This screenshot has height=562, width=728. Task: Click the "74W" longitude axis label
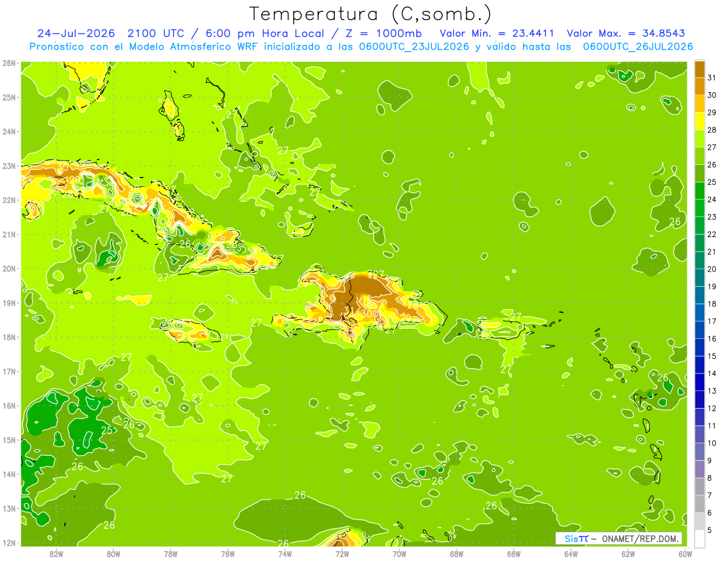(x=285, y=554)
